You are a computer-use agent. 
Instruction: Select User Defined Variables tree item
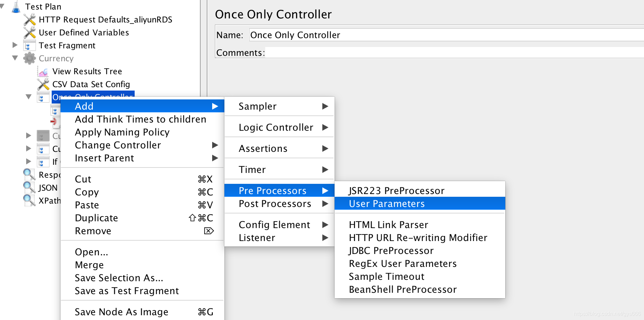(x=84, y=32)
